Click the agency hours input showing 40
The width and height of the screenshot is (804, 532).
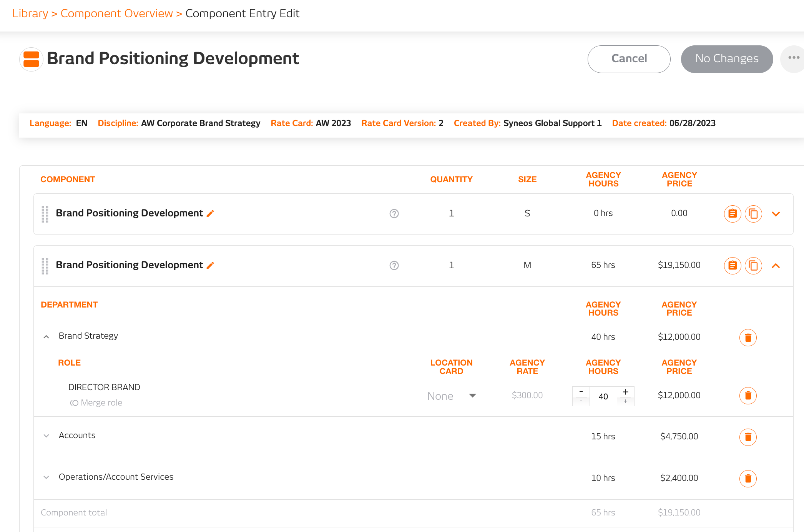[603, 396]
